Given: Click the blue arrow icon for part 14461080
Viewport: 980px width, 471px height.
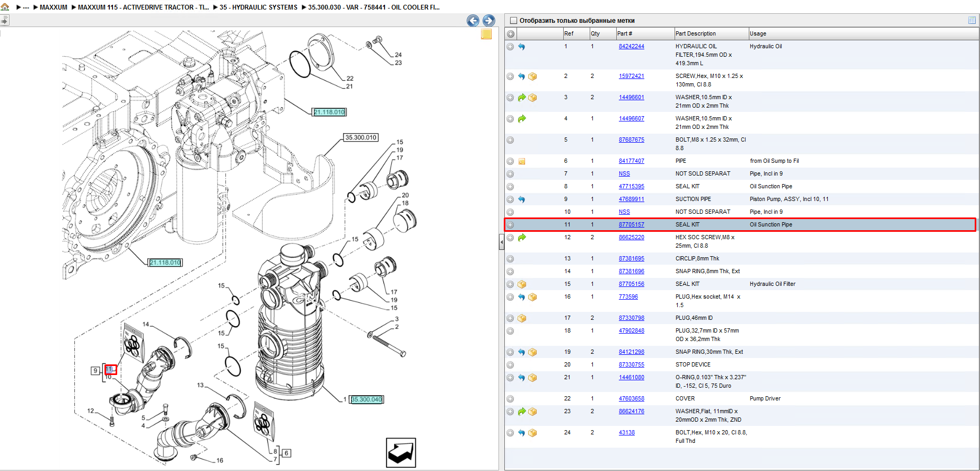Looking at the screenshot, I should (x=522, y=378).
